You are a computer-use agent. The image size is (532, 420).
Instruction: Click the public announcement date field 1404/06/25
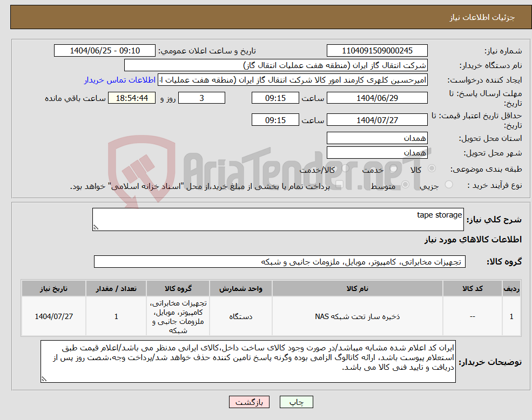click(x=104, y=50)
